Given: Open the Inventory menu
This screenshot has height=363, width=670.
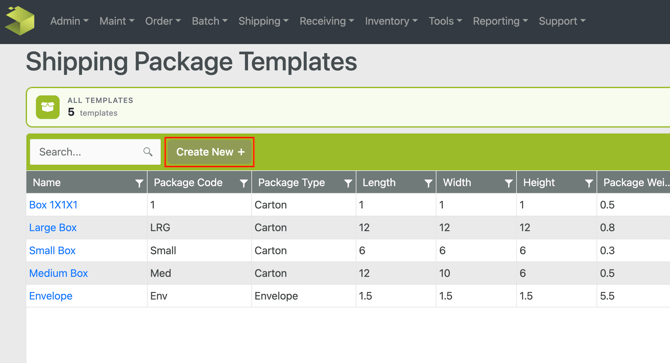Looking at the screenshot, I should click(x=391, y=21).
